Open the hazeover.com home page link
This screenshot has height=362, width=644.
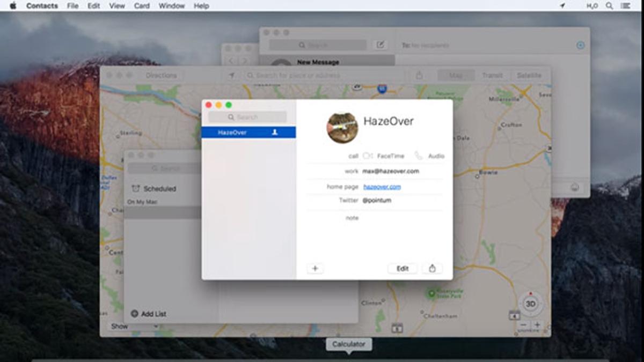coord(382,187)
